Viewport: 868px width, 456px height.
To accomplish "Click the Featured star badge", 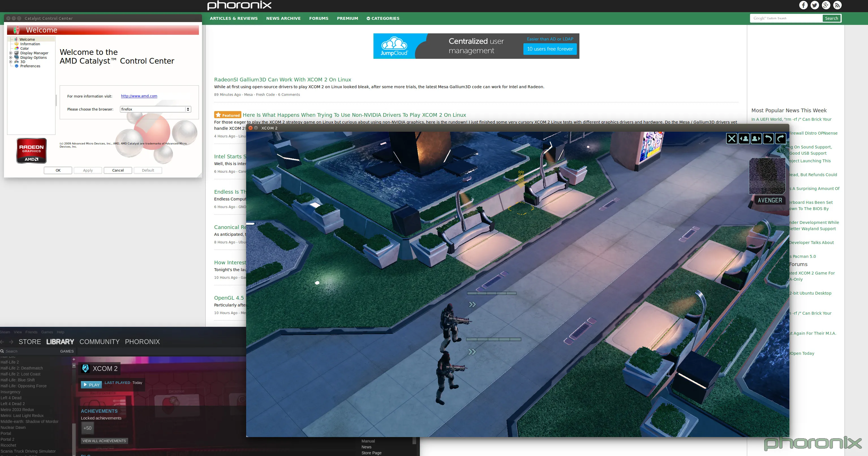I will 227,115.
